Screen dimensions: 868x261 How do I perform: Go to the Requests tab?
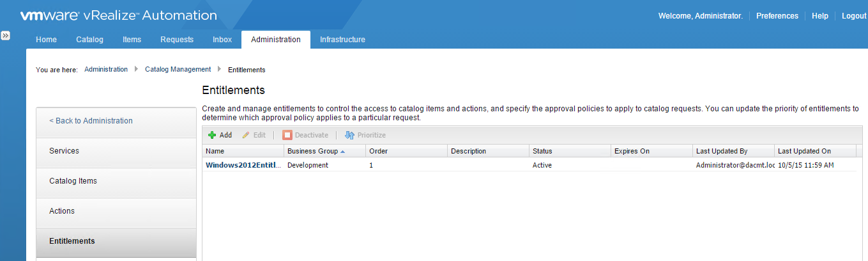tap(177, 40)
